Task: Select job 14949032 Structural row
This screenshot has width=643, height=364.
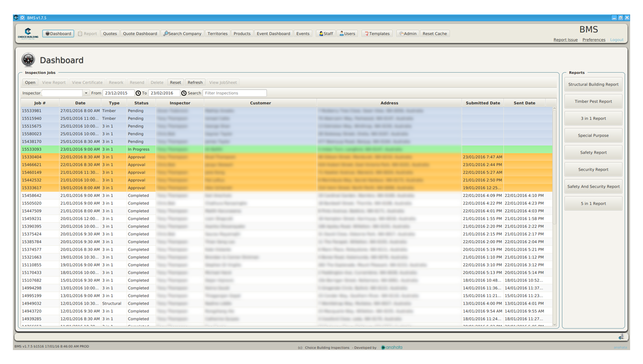Action: 286,304
